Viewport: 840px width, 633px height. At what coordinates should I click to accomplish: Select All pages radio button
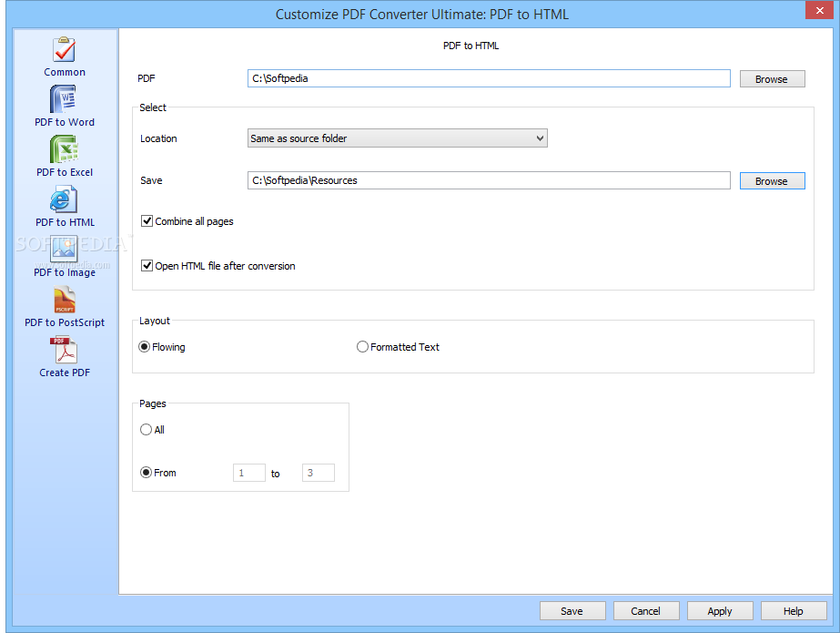tap(146, 429)
